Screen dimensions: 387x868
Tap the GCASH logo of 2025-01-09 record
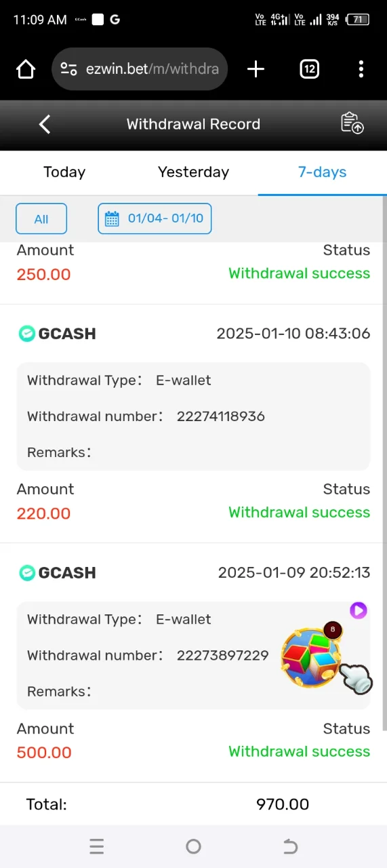point(58,573)
